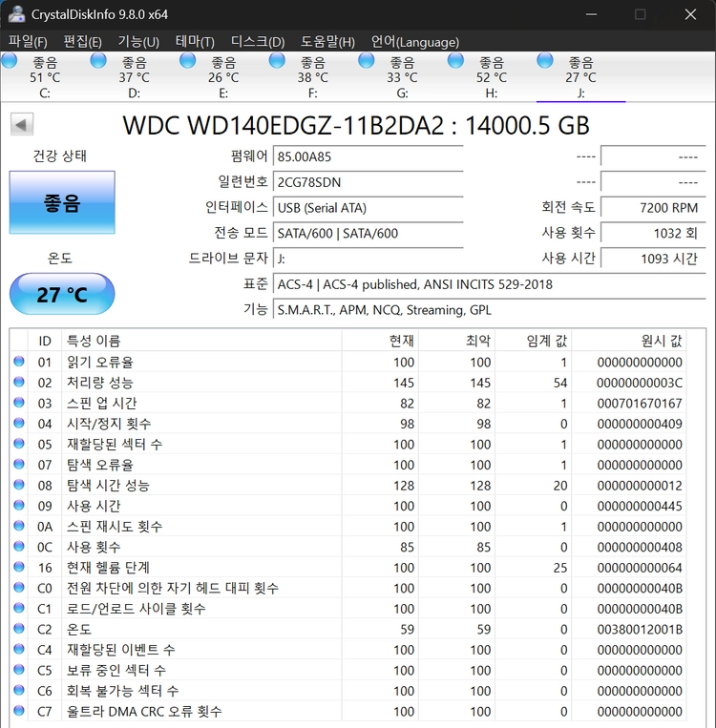Click threshold value 25 in helium row
This screenshot has height=728, width=716.
[x=560, y=568]
